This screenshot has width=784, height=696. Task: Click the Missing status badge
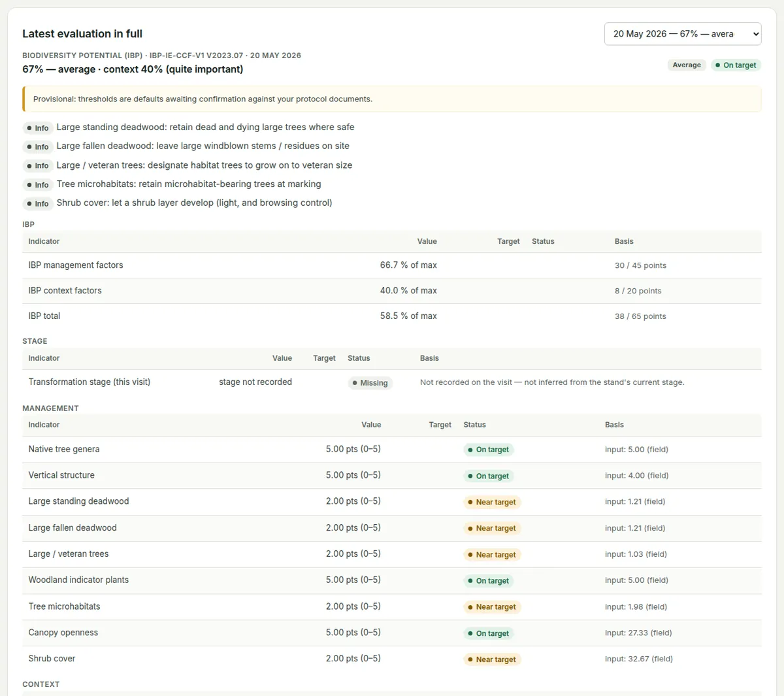(x=370, y=383)
